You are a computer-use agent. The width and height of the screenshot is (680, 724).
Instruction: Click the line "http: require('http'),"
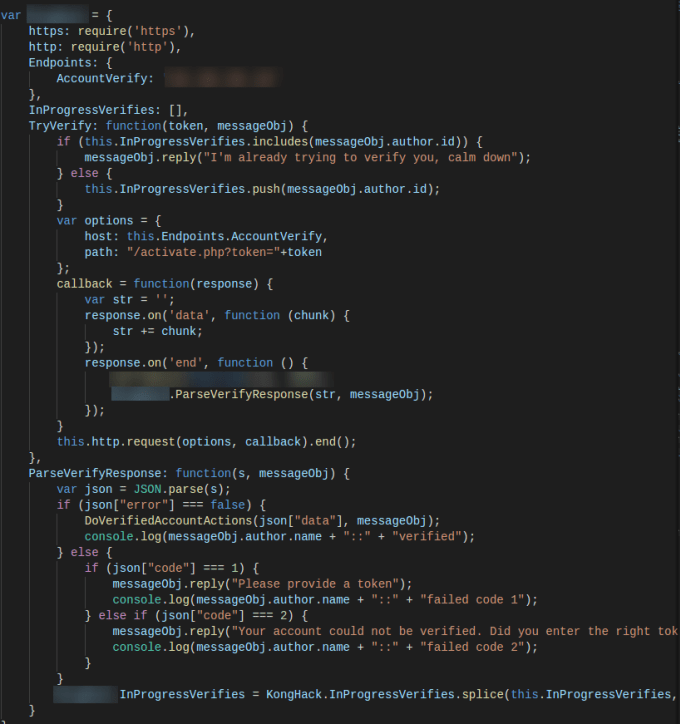[105, 47]
